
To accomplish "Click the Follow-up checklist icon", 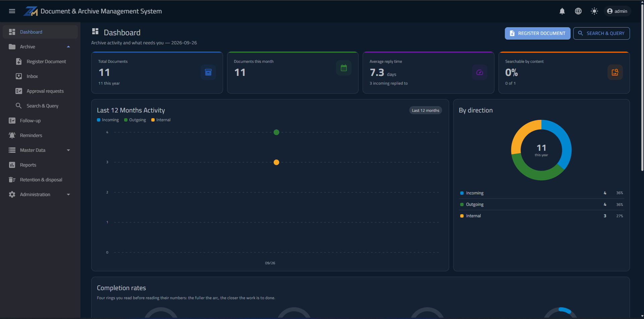I will 12,121.
